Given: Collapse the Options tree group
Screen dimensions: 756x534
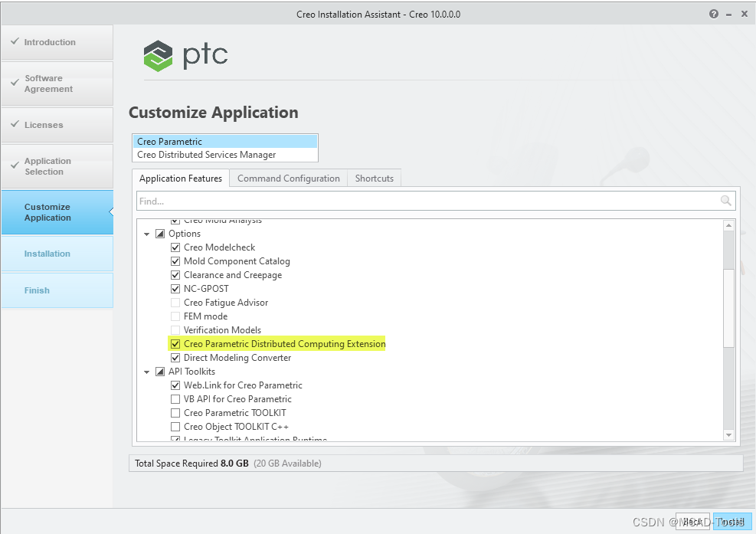Looking at the screenshot, I should 146,234.
